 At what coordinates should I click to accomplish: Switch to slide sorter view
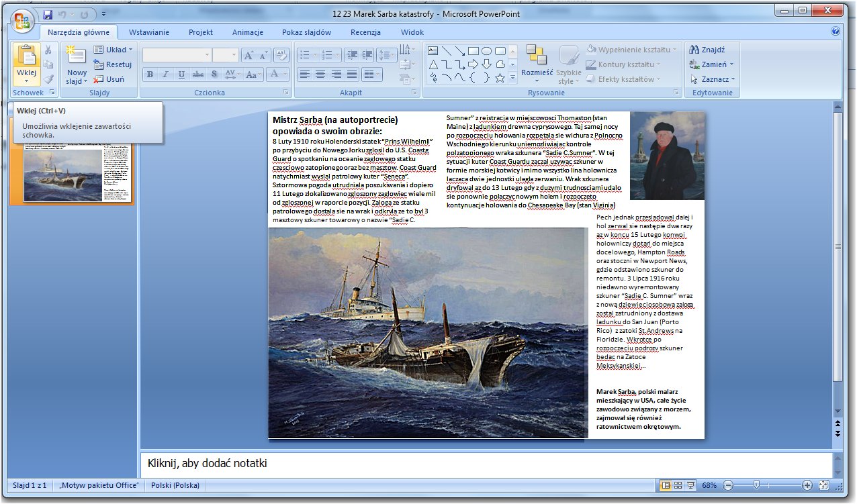point(678,485)
